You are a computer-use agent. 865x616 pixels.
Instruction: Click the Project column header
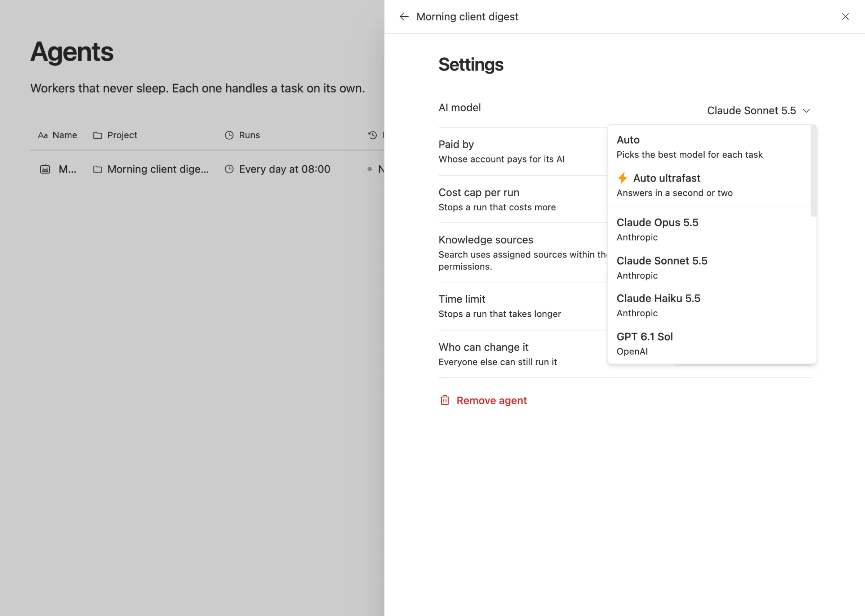point(115,135)
